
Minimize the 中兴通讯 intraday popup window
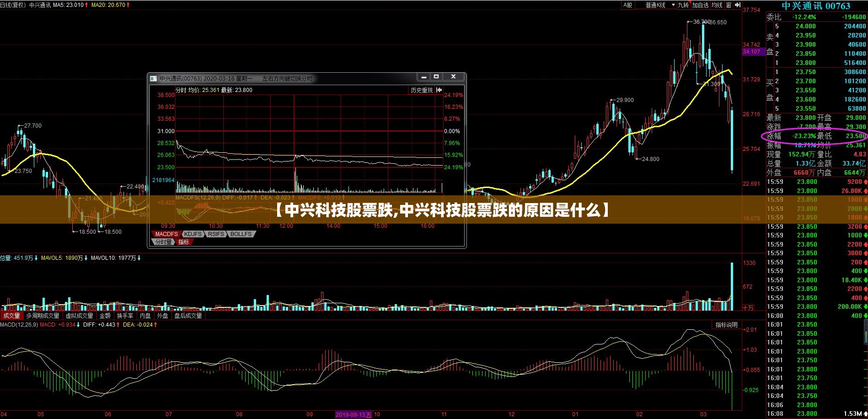(x=424, y=77)
